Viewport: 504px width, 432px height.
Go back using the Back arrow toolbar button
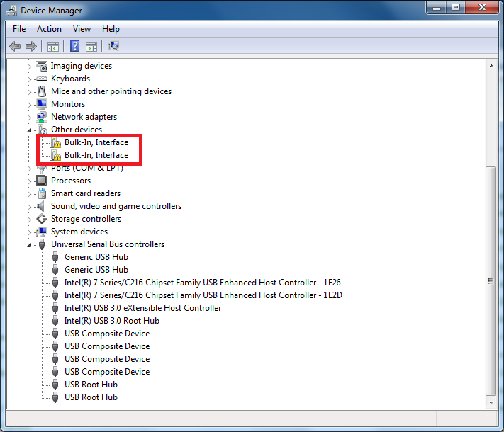click(15, 46)
